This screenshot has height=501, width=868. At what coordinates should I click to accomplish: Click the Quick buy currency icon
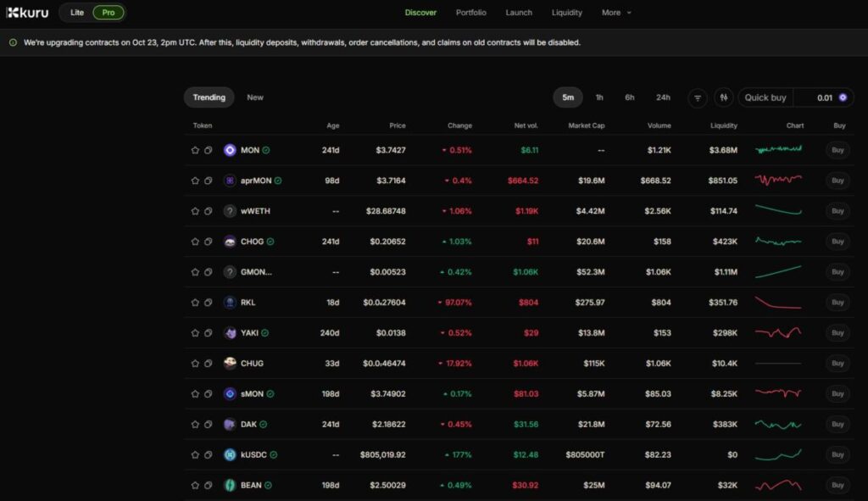pos(843,97)
